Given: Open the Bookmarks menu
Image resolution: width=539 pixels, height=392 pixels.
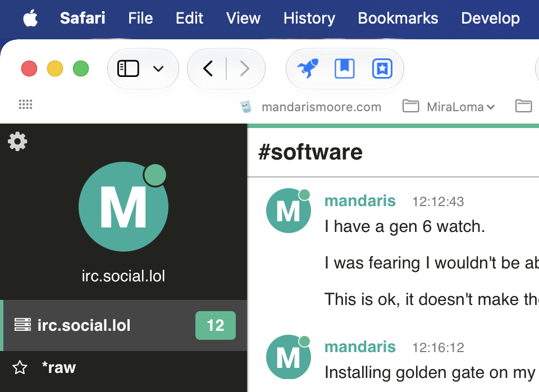Looking at the screenshot, I should pos(398,18).
